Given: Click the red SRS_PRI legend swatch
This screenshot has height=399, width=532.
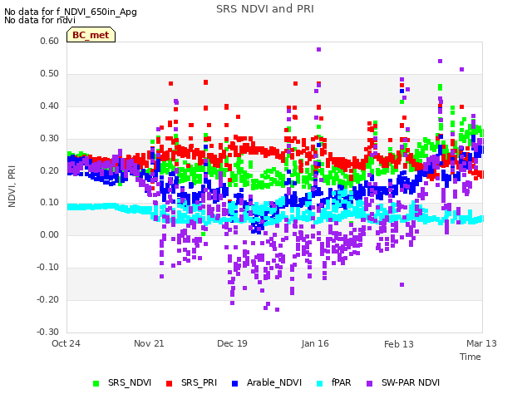Looking at the screenshot, I should [x=169, y=383].
